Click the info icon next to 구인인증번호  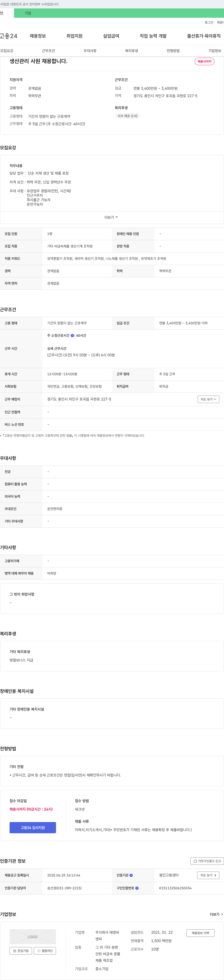pyautogui.click(x=137, y=888)
